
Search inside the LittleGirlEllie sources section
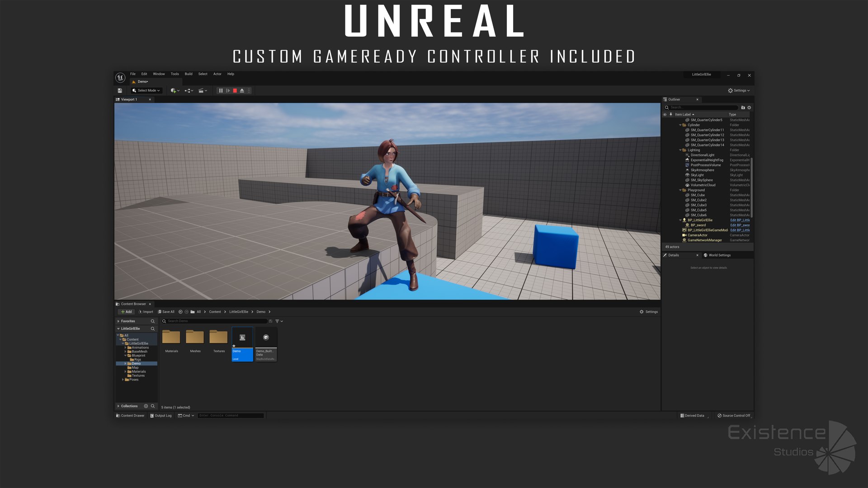pos(153,329)
